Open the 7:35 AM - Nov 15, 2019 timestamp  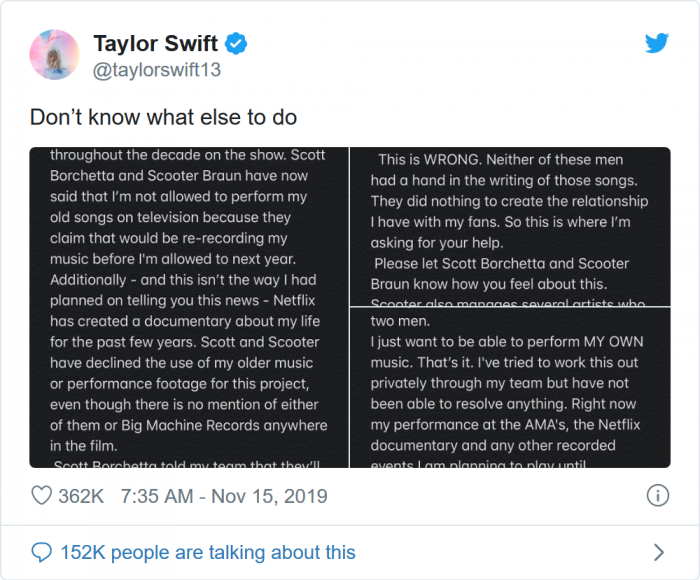point(224,496)
